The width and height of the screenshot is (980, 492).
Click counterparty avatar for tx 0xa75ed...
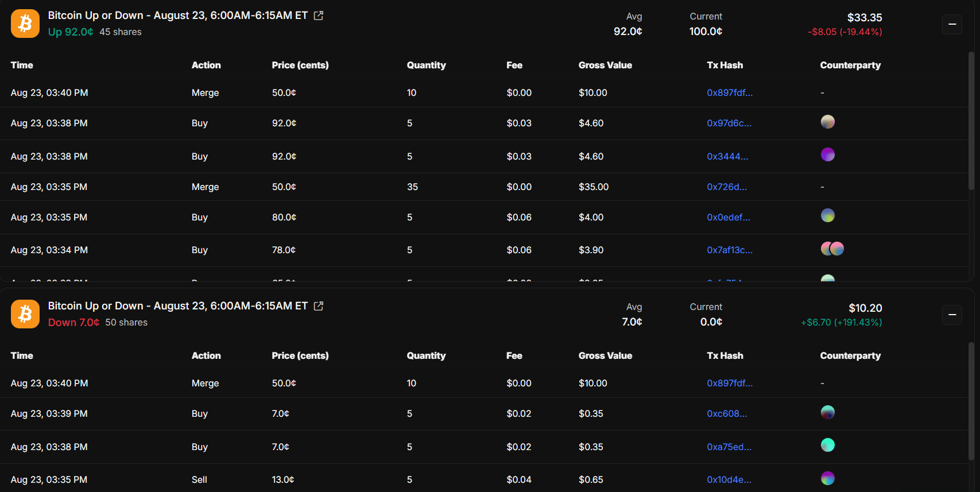click(x=828, y=445)
